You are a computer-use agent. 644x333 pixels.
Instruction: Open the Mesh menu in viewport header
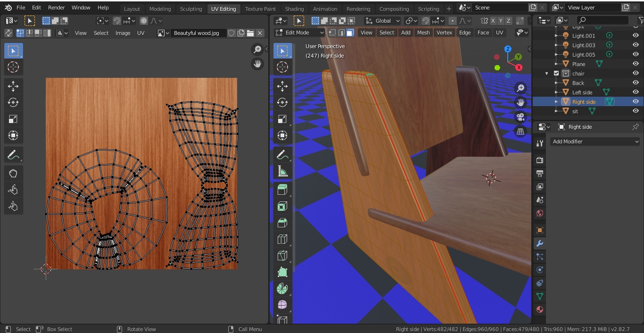pyautogui.click(x=423, y=33)
